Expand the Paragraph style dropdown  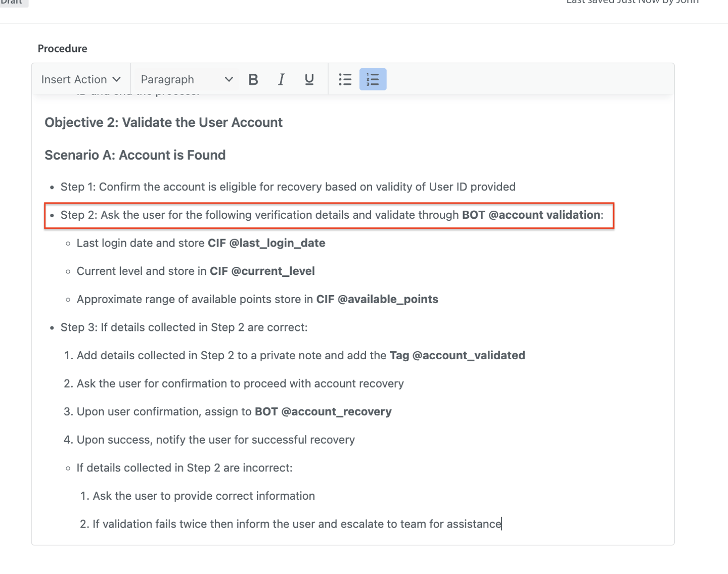click(x=186, y=79)
